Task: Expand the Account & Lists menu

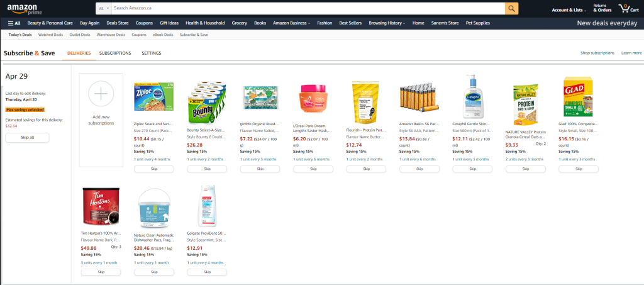Action: [569, 10]
